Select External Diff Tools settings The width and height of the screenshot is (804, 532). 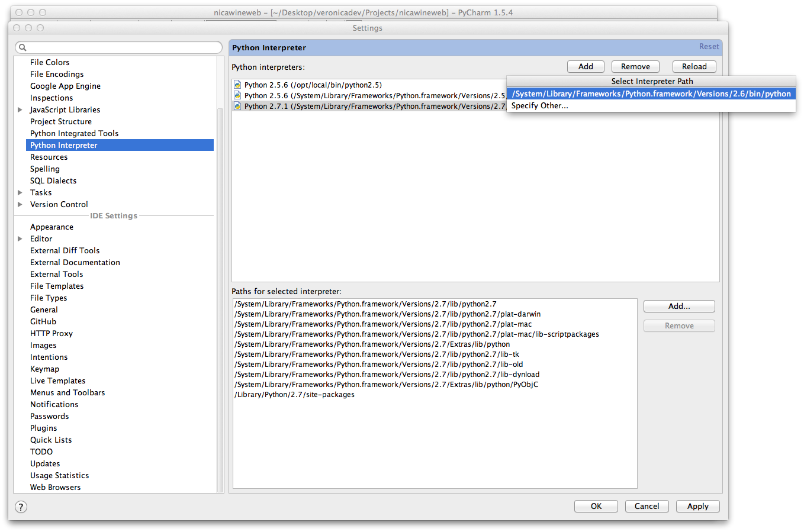tap(65, 250)
